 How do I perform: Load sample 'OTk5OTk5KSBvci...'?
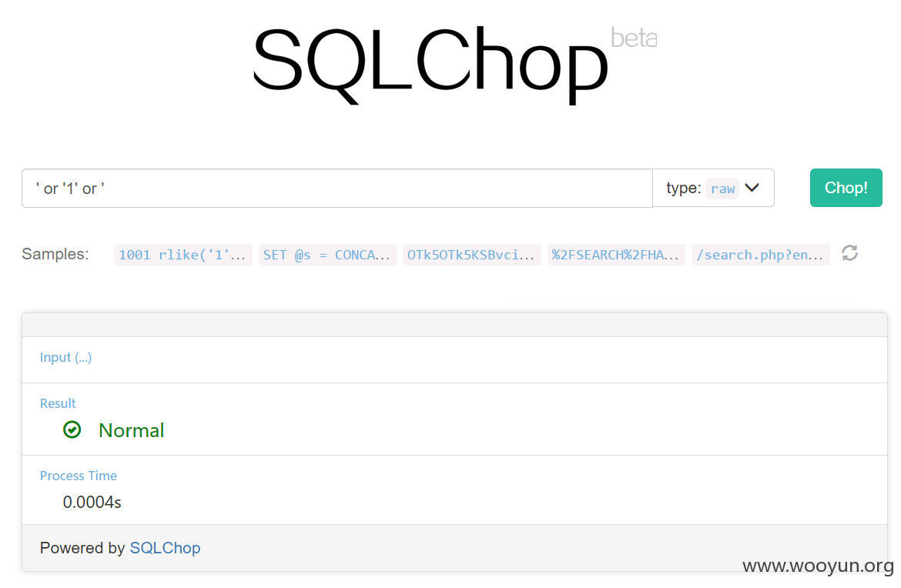[471, 255]
